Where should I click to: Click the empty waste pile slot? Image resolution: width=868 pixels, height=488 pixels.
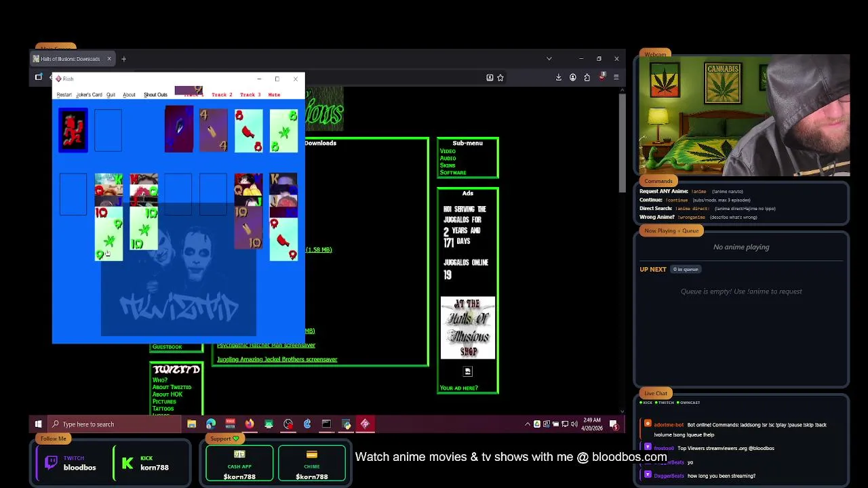point(108,130)
